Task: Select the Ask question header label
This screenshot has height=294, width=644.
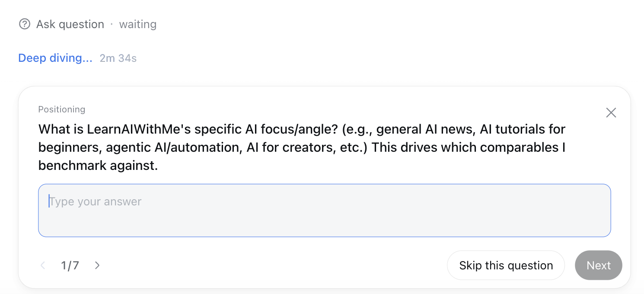Action: [x=70, y=24]
